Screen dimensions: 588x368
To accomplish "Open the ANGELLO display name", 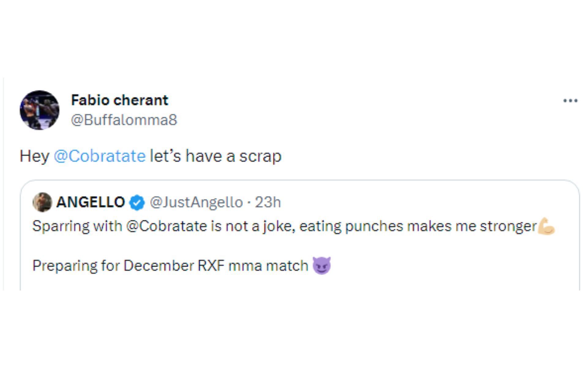I will 91,202.
